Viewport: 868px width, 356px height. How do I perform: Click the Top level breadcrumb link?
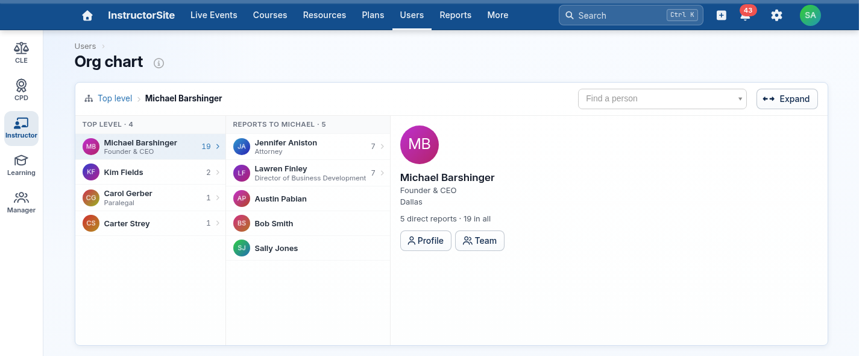[x=115, y=98]
